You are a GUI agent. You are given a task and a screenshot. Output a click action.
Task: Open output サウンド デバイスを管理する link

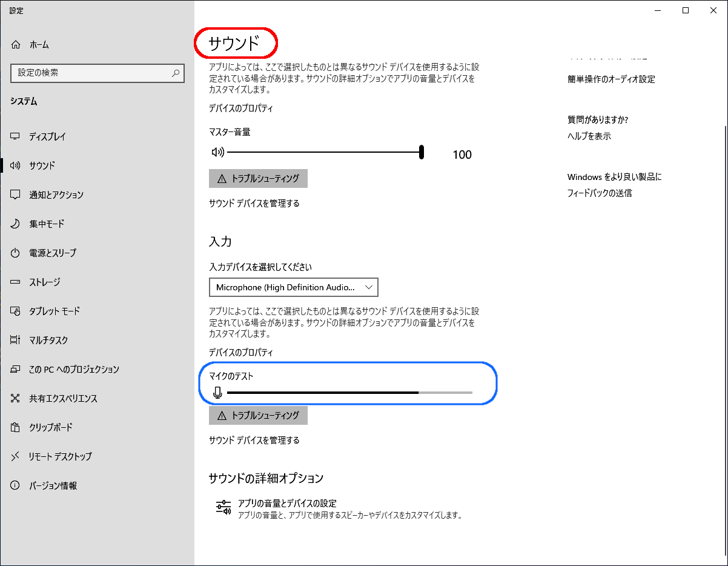(x=254, y=204)
